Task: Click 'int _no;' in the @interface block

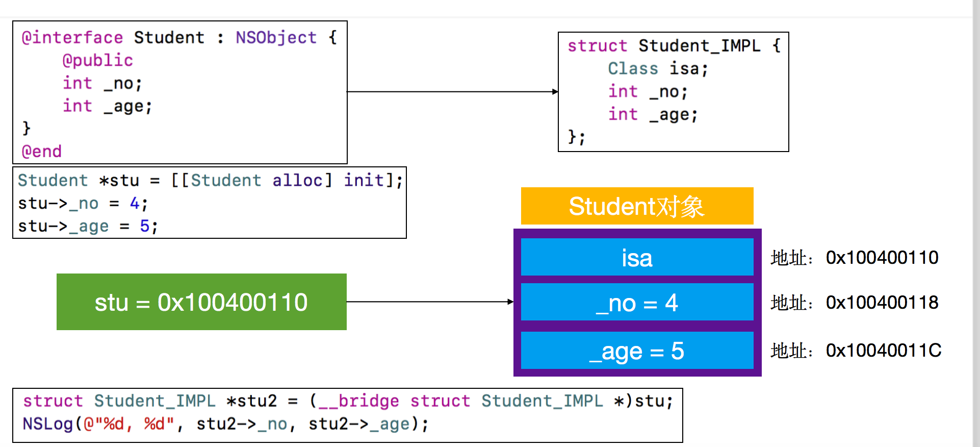Action: pos(102,83)
